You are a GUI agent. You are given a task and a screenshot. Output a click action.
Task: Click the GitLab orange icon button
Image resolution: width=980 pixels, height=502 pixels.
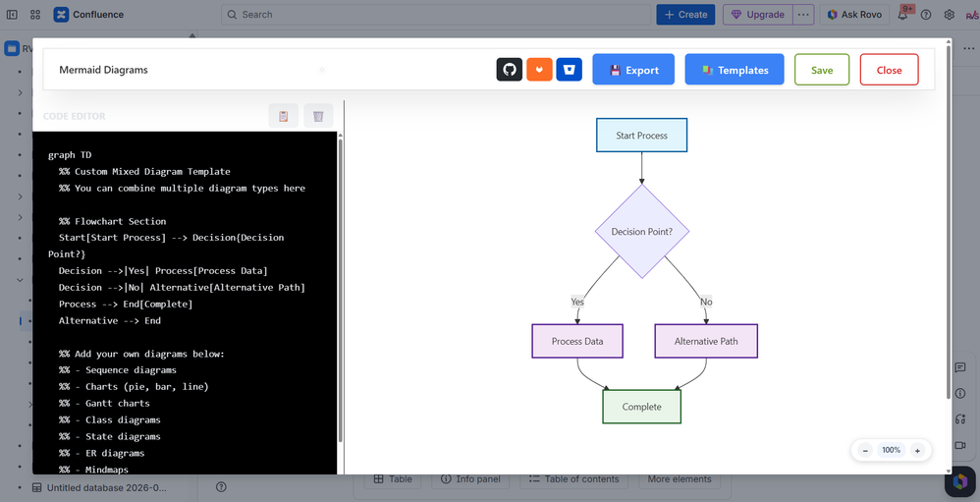point(539,70)
